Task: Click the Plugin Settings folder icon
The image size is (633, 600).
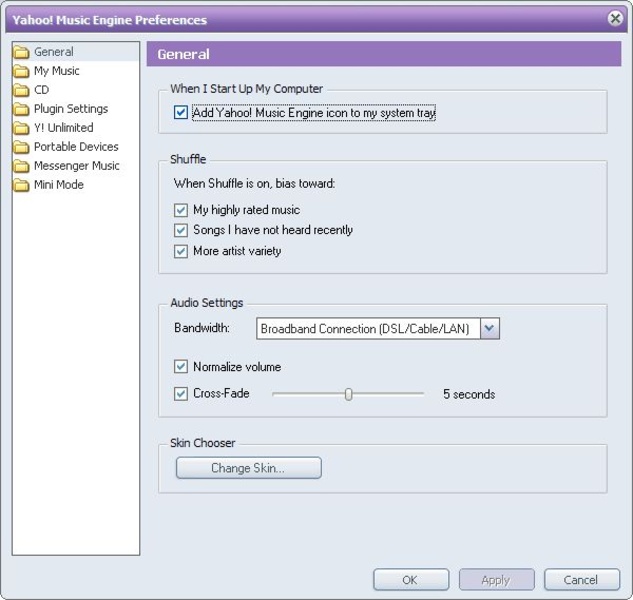Action: pyautogui.click(x=21, y=109)
